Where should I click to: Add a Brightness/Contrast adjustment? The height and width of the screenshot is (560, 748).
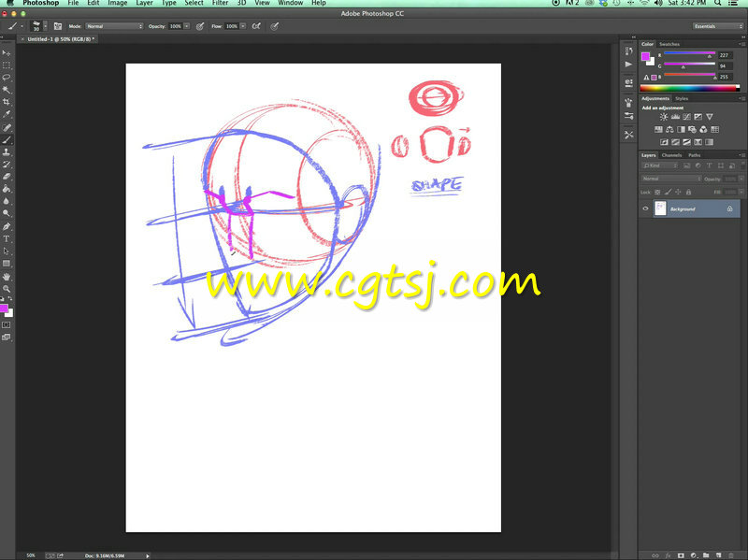click(664, 117)
